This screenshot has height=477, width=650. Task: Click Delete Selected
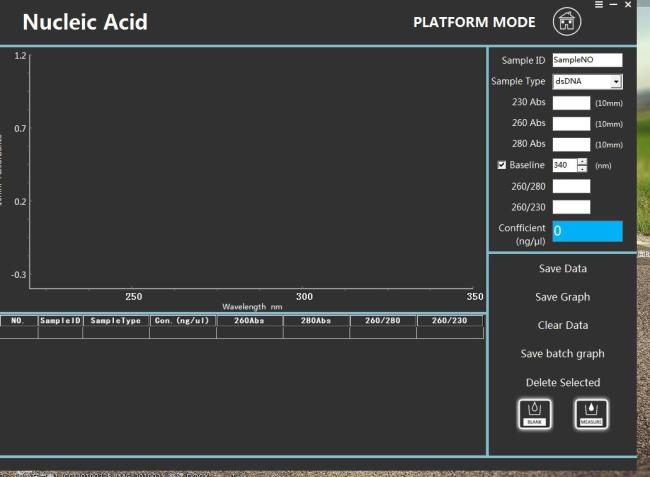coord(562,382)
